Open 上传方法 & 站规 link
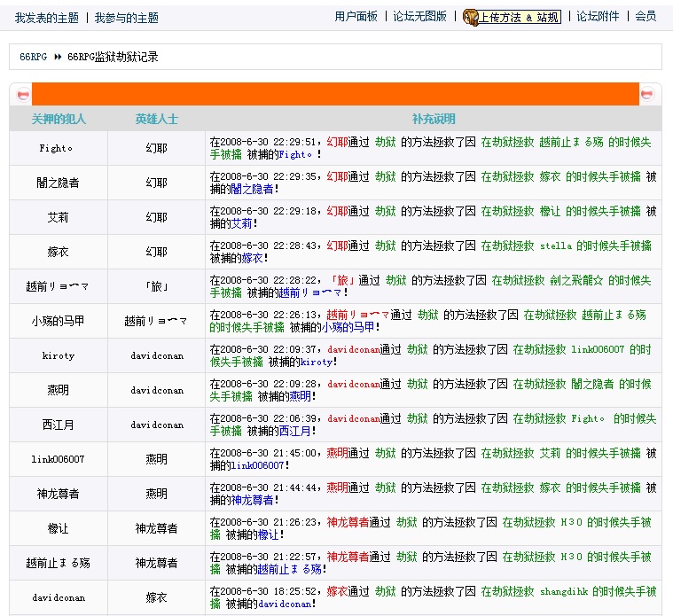 click(x=520, y=18)
